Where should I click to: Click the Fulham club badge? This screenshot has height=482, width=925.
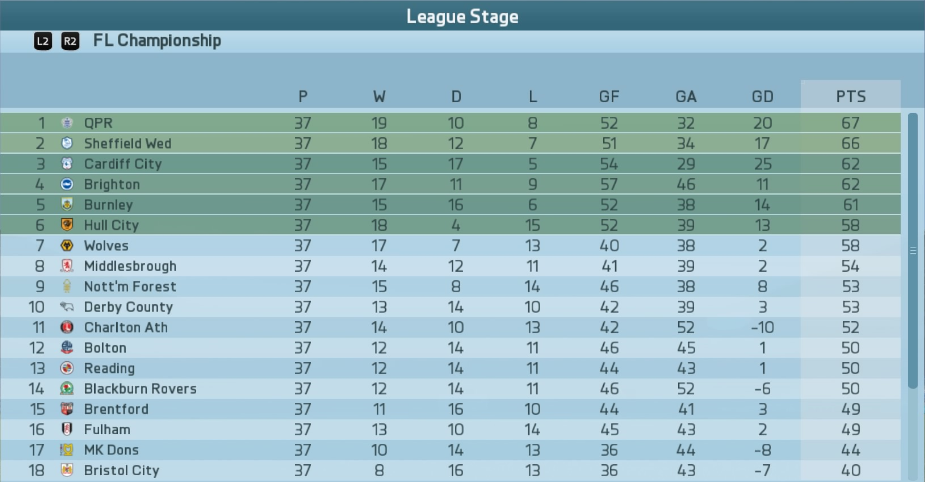[67, 429]
